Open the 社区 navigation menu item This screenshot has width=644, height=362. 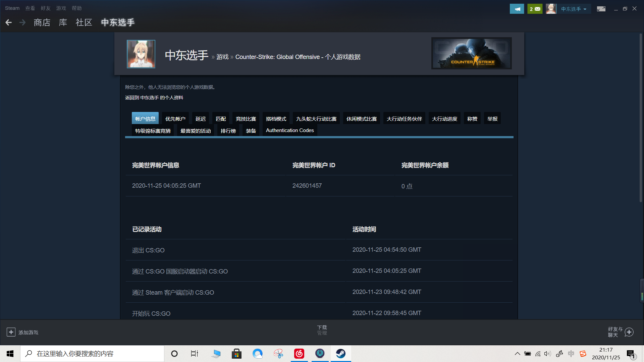pos(84,22)
